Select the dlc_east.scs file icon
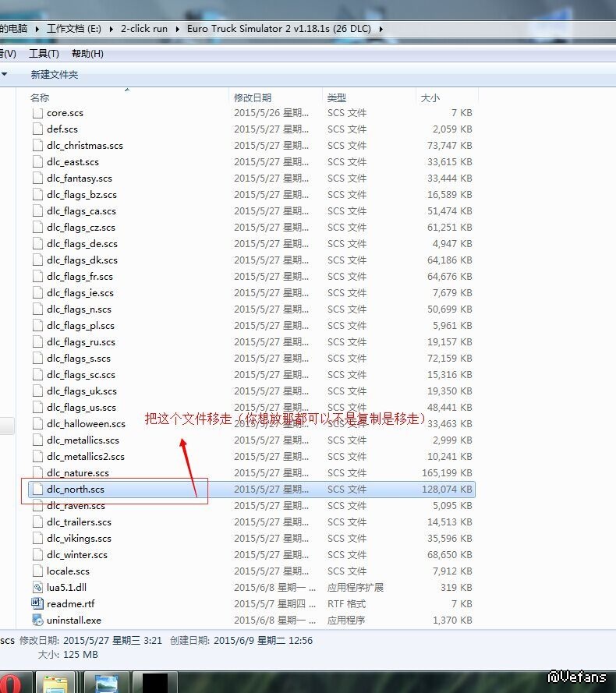The height and width of the screenshot is (693, 616). pyautogui.click(x=37, y=162)
